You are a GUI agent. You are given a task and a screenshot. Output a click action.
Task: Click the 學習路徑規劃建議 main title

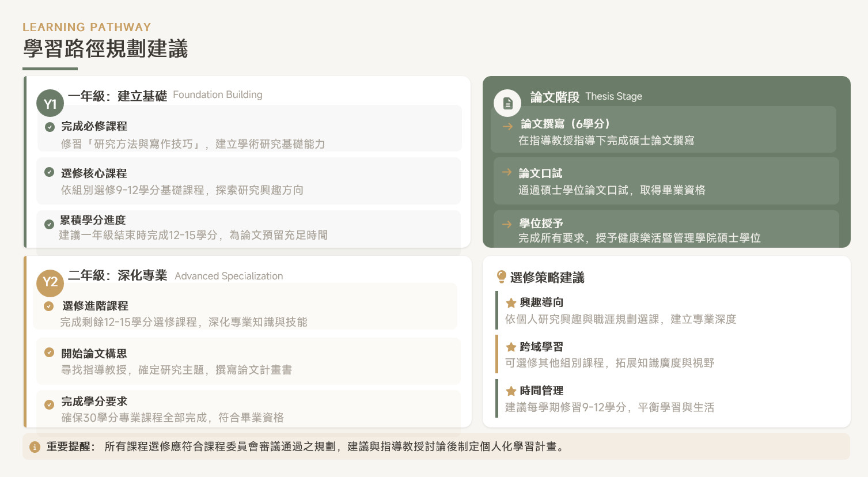tap(105, 49)
